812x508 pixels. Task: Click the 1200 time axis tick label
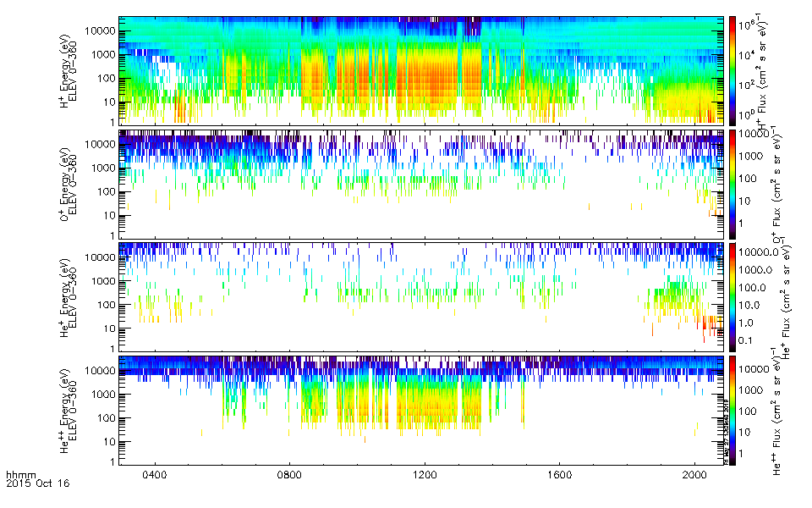click(425, 475)
